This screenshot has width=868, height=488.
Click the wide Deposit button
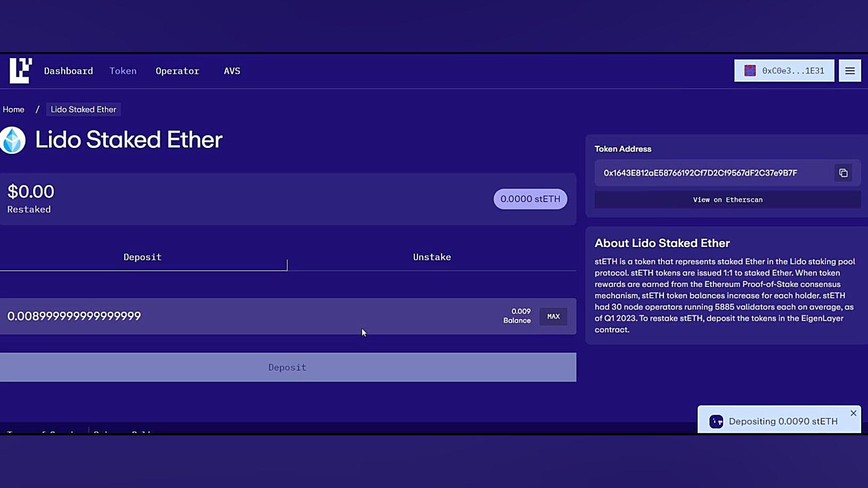tap(288, 367)
